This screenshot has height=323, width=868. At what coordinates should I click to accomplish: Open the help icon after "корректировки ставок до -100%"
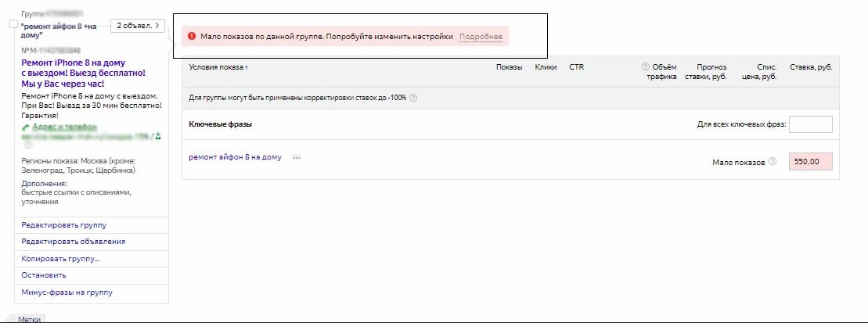pos(413,98)
